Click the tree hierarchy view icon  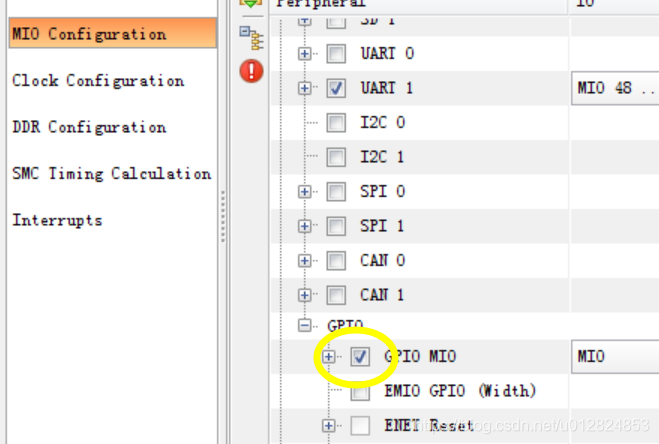click(251, 38)
